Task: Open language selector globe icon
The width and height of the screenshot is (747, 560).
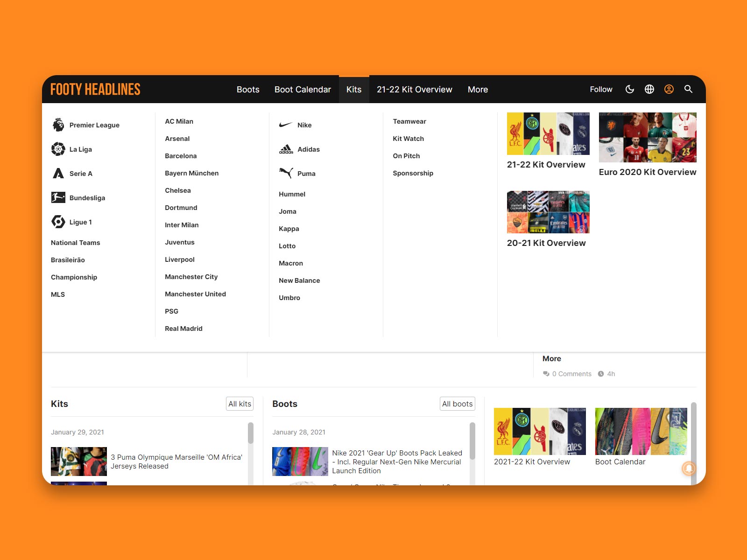Action: (649, 89)
